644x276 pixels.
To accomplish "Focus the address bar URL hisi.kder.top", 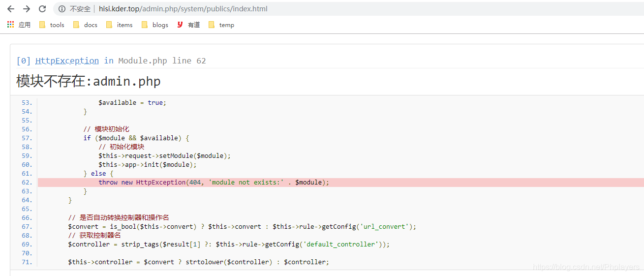I will point(183,9).
